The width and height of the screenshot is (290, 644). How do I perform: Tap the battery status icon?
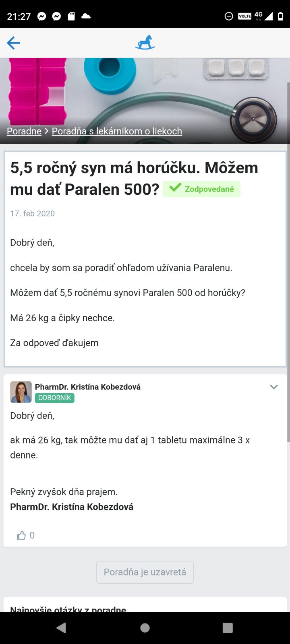(x=280, y=17)
